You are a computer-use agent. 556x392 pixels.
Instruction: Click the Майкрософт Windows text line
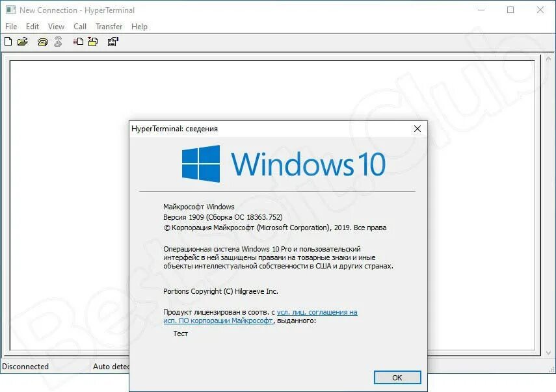tap(198, 207)
